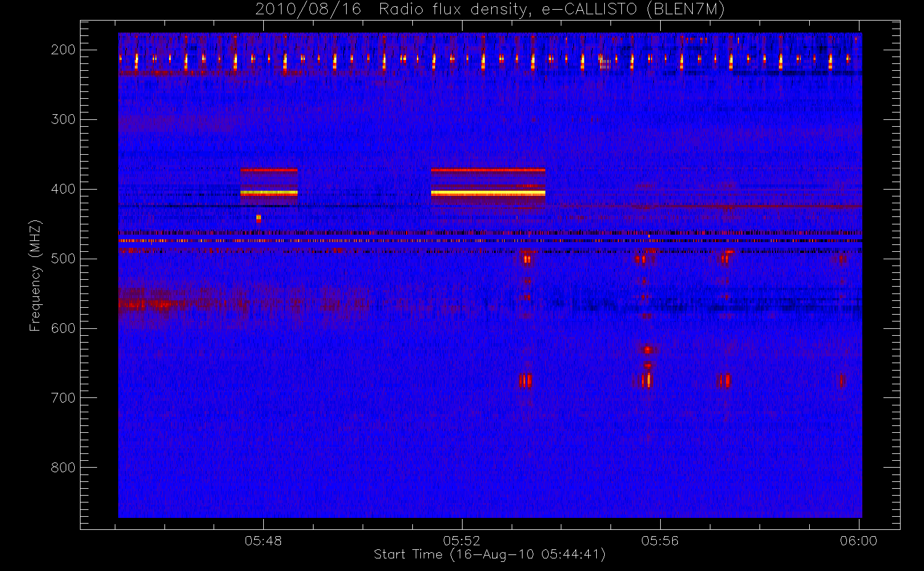The image size is (924, 571).
Task: Click the date 2010/08/16 in the title
Action: click(x=308, y=10)
